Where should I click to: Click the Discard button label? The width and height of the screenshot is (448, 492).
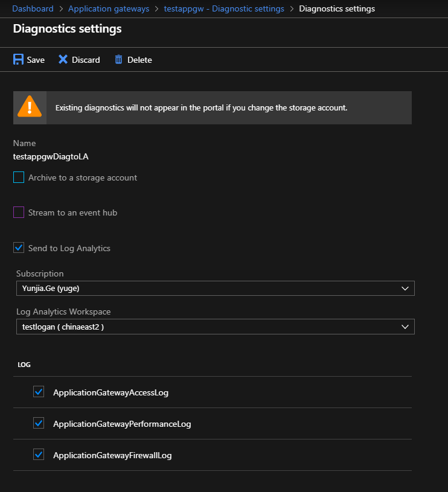[86, 60]
